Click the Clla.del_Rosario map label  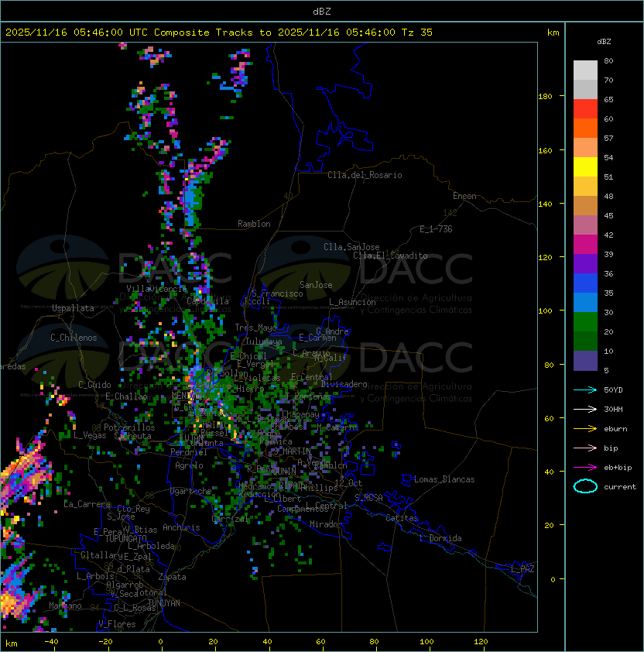click(x=365, y=175)
